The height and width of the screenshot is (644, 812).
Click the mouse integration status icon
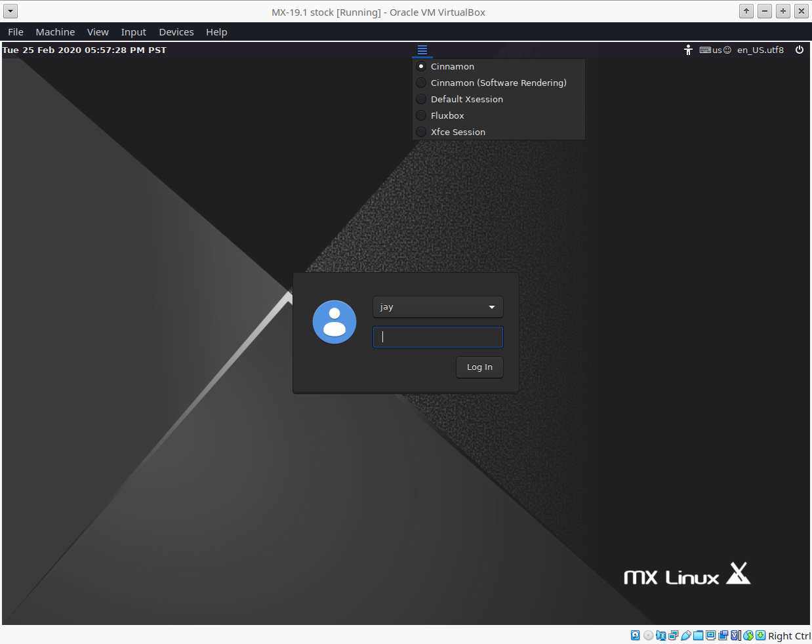click(748, 635)
